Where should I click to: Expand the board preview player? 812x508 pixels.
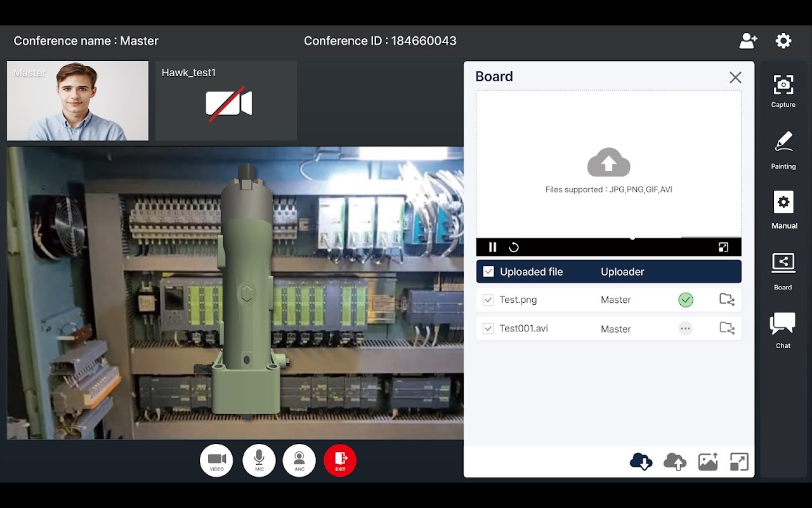723,247
